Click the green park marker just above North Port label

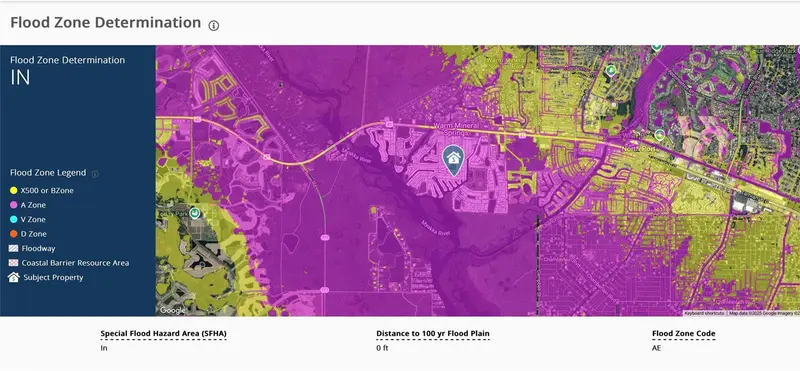[x=660, y=135]
